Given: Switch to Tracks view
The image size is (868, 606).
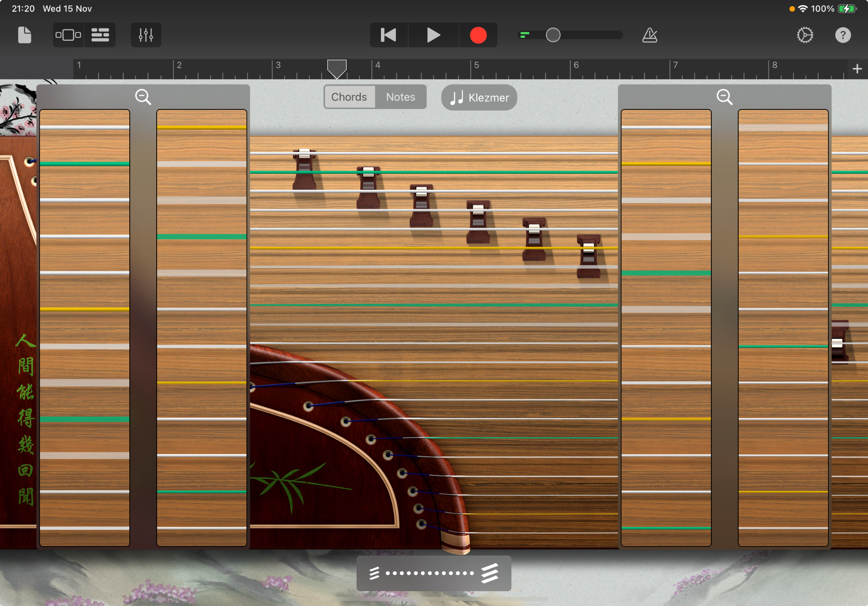Looking at the screenshot, I should [x=100, y=35].
